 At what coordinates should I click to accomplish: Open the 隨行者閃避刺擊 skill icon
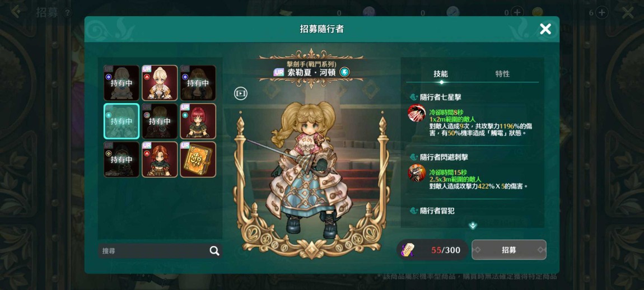coord(417,173)
